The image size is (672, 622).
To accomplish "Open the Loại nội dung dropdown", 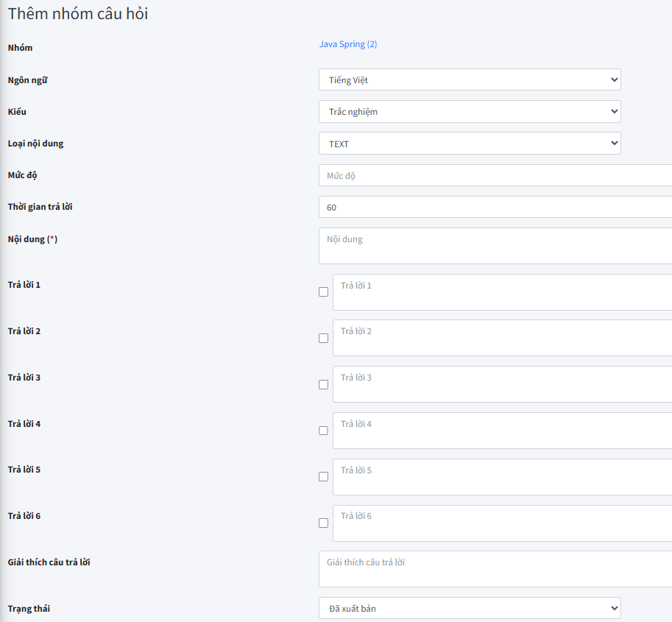I will [x=470, y=144].
